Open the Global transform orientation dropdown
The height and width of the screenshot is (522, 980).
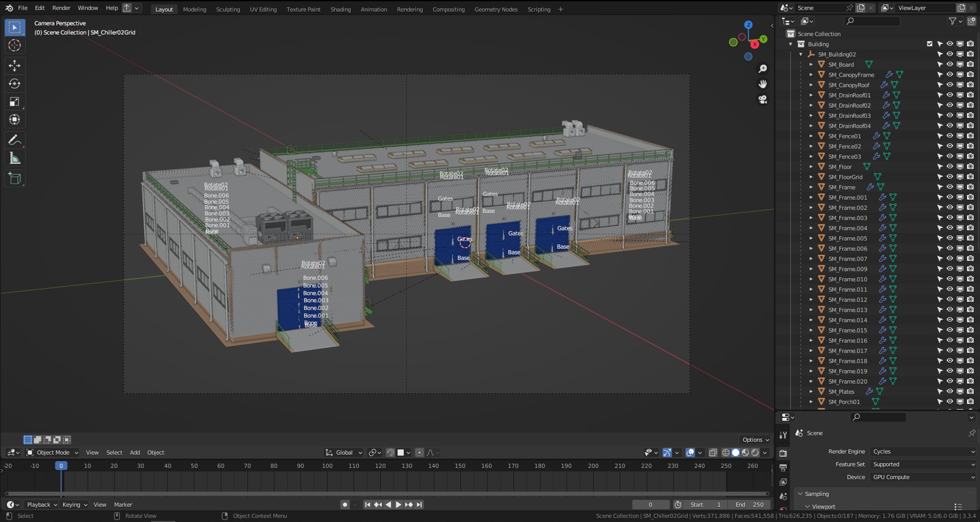click(x=344, y=453)
